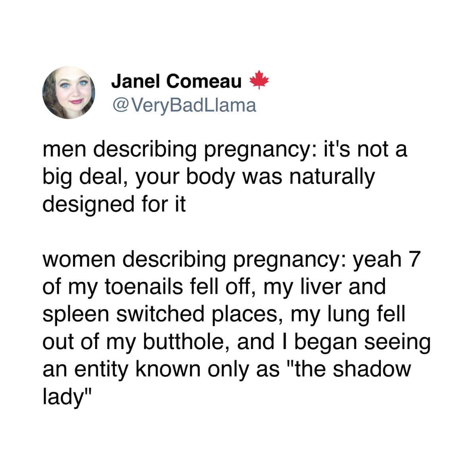Click the red maple leaf icon
This screenshot has height=476, width=476.
[259, 80]
